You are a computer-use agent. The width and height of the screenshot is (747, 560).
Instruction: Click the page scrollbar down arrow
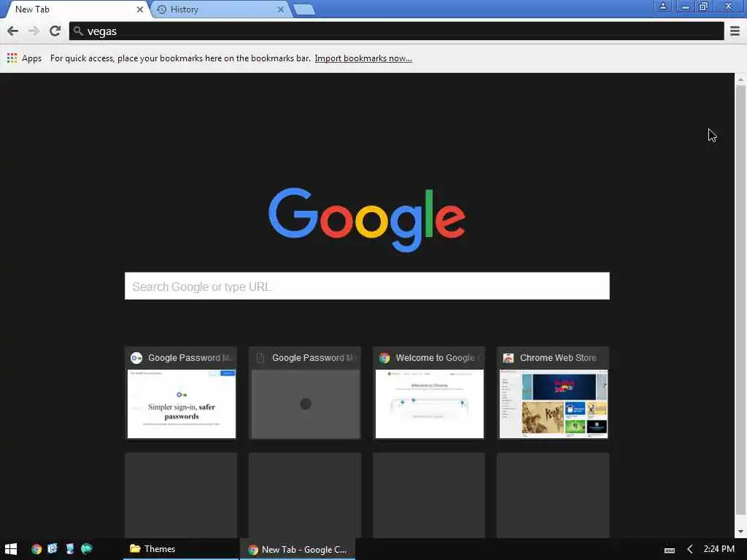pos(740,532)
